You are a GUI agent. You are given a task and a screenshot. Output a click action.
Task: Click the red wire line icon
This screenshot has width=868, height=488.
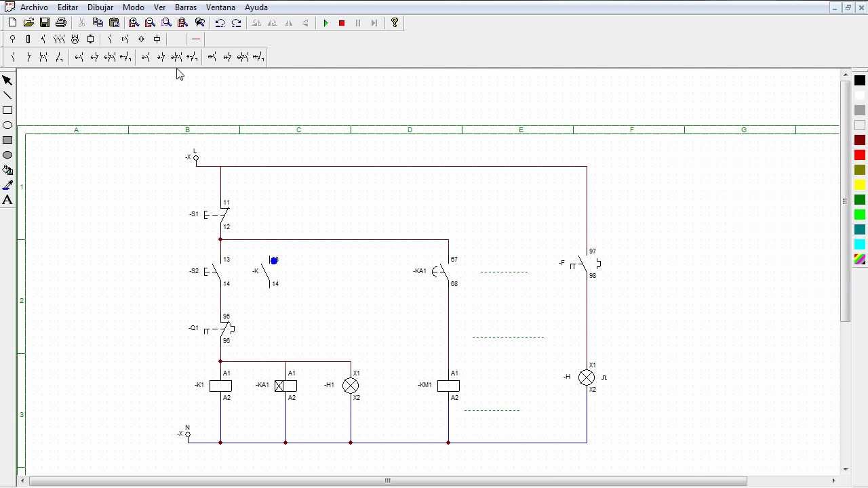pos(196,39)
